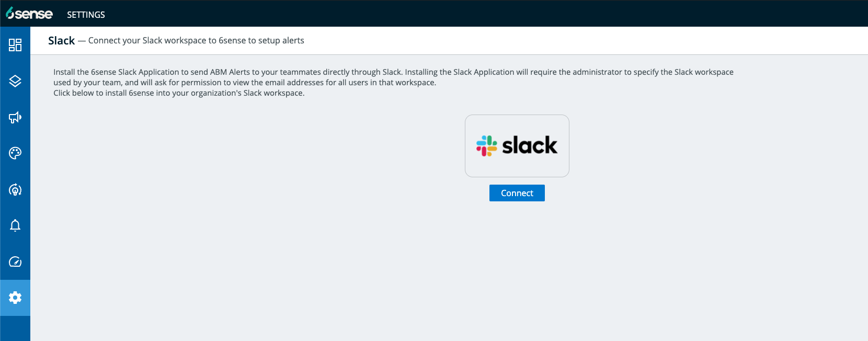Screen dimensions: 868x341
Task: Click 'Click below to install 6sense' line
Action: (x=179, y=93)
